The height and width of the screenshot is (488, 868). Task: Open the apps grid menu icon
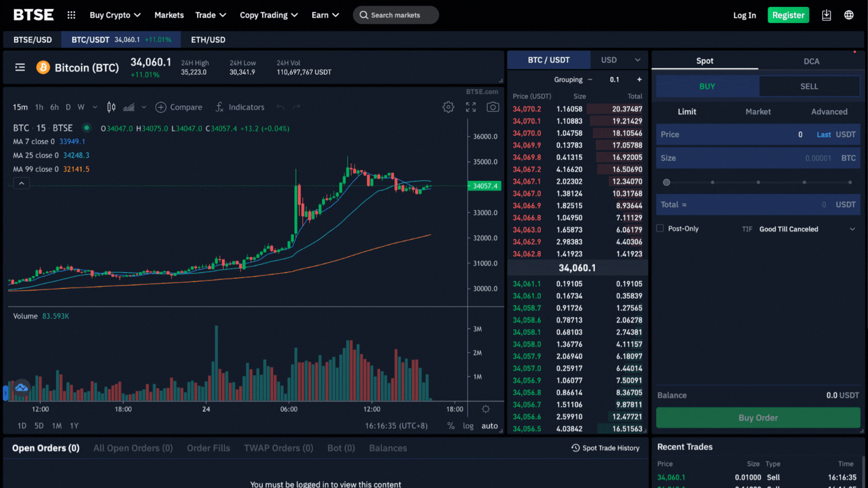(71, 15)
